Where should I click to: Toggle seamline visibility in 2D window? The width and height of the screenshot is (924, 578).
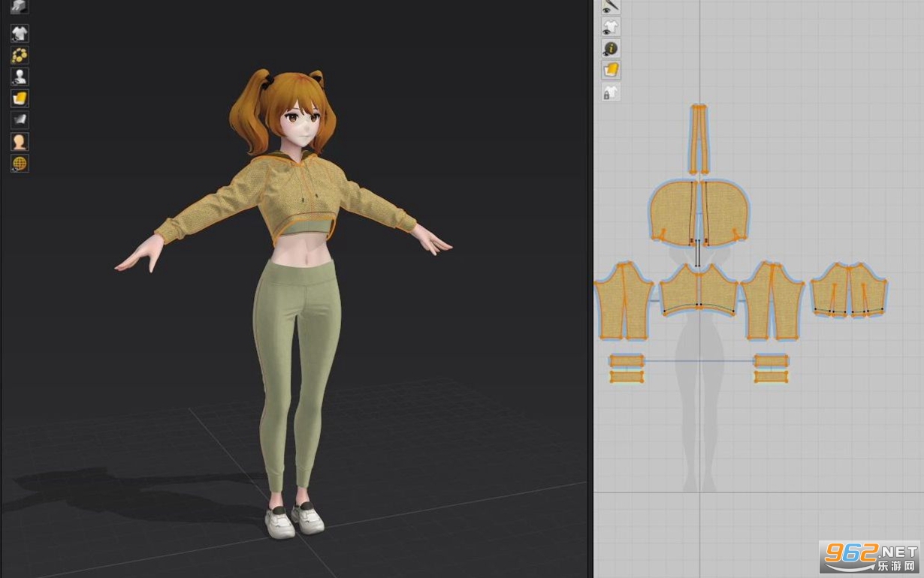point(611,6)
